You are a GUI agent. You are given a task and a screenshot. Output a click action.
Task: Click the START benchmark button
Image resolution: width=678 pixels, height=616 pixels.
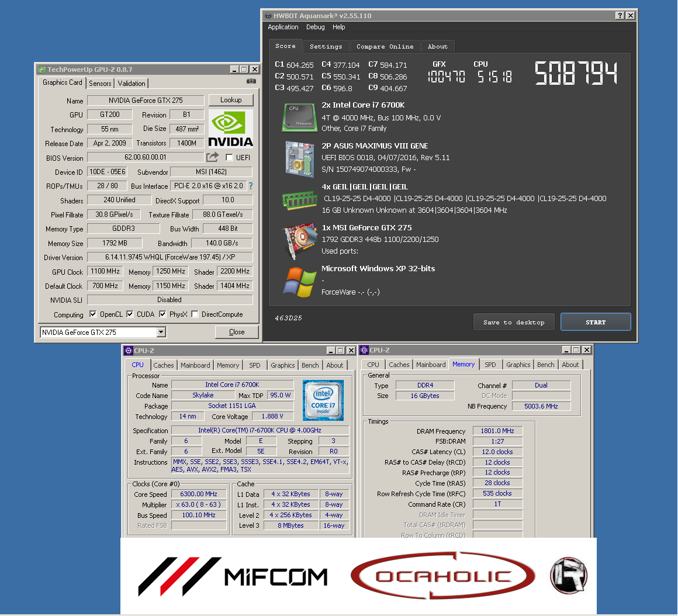click(x=596, y=322)
